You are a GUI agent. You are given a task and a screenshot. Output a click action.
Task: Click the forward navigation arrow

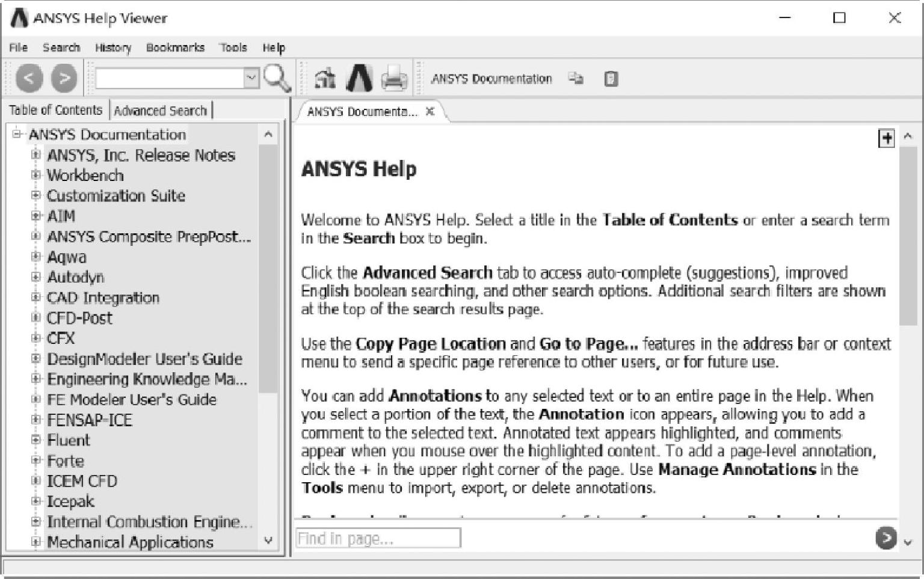(x=64, y=78)
